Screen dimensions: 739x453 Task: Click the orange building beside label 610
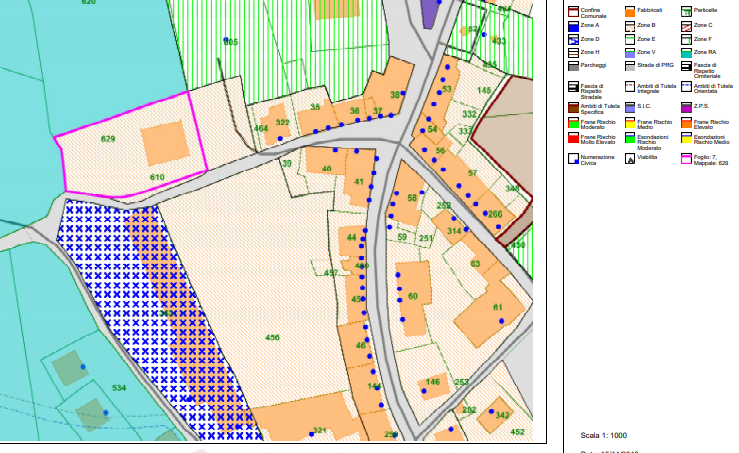[164, 145]
